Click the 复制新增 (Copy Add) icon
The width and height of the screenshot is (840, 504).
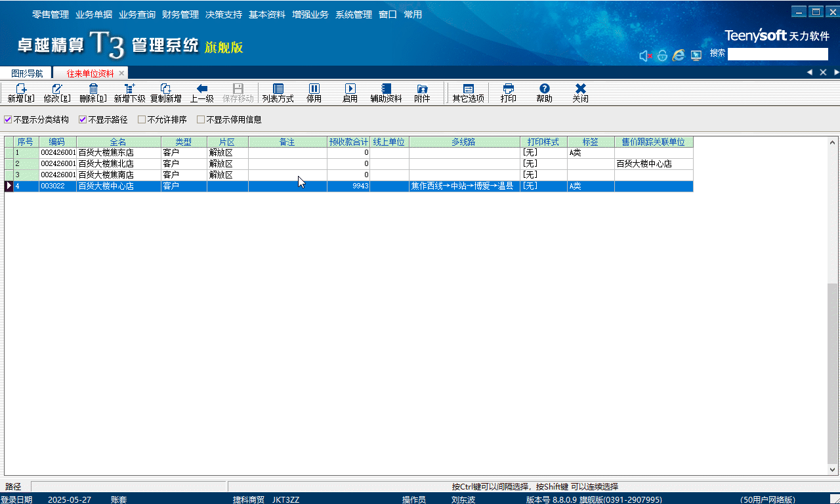(166, 89)
